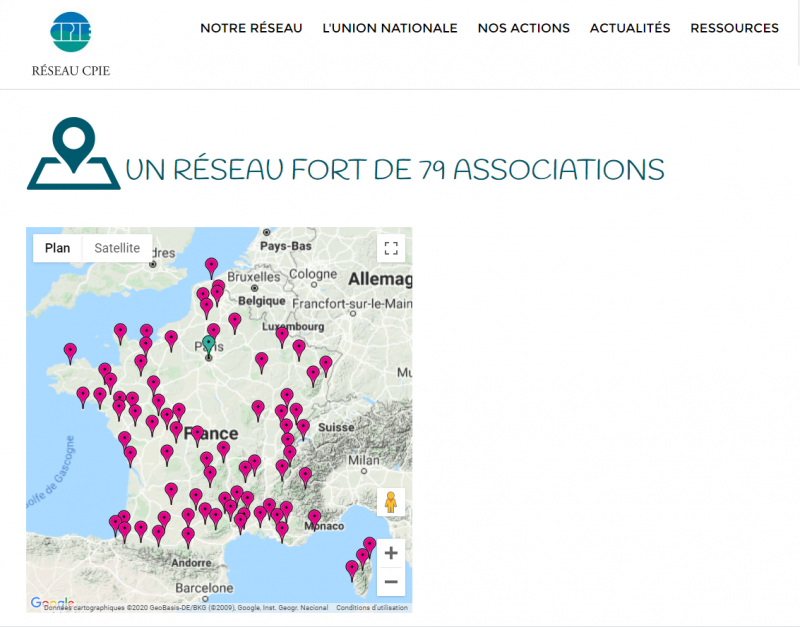The image size is (800, 627).
Task: Click the Réseau CPIE logo
Action: point(70,44)
